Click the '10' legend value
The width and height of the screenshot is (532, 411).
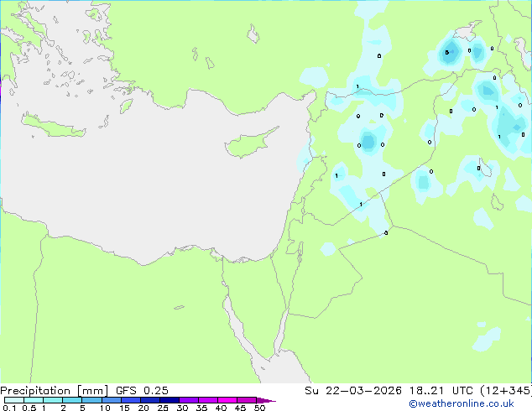[x=105, y=408]
